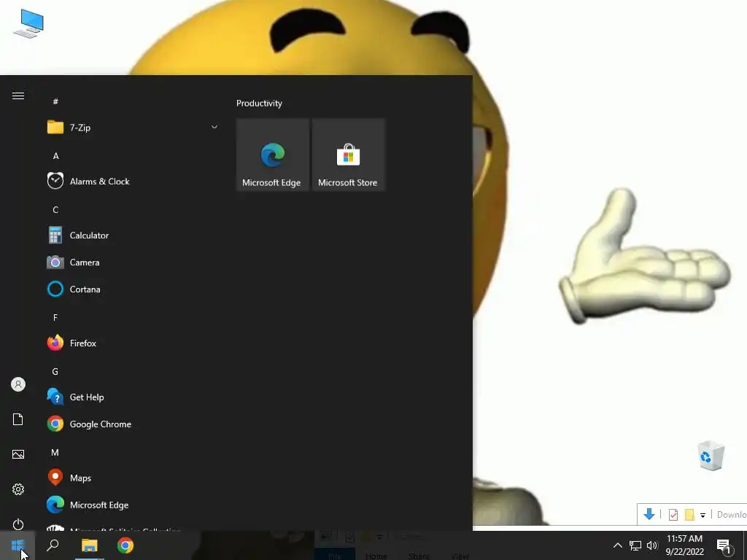Viewport: 747px width, 560px height.
Task: Open taskbar Search magnifier
Action: tap(53, 545)
